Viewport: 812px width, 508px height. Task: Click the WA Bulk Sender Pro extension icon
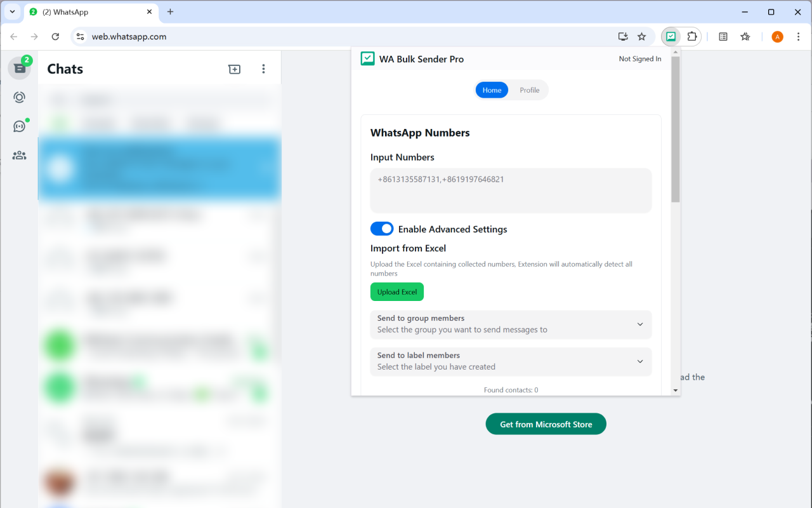671,37
